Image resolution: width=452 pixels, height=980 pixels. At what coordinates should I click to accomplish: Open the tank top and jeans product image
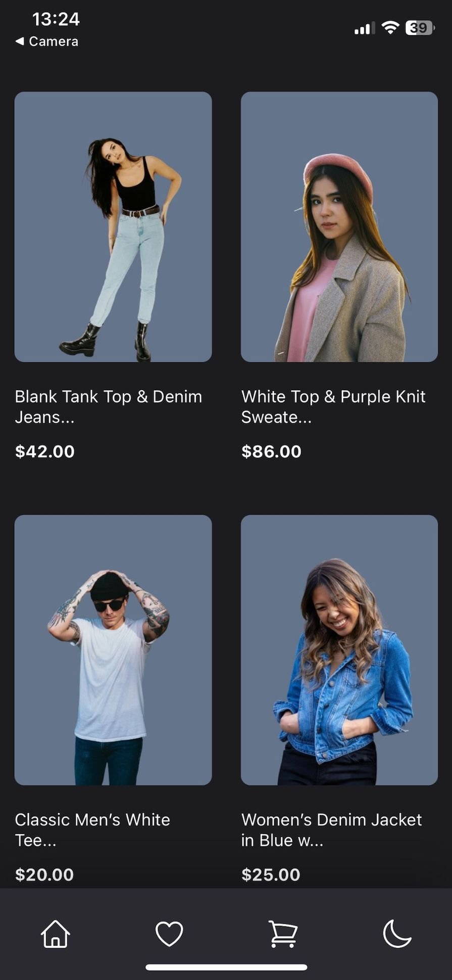113,226
